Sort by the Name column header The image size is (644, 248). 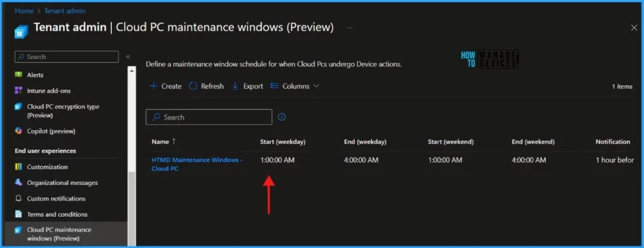(160, 142)
